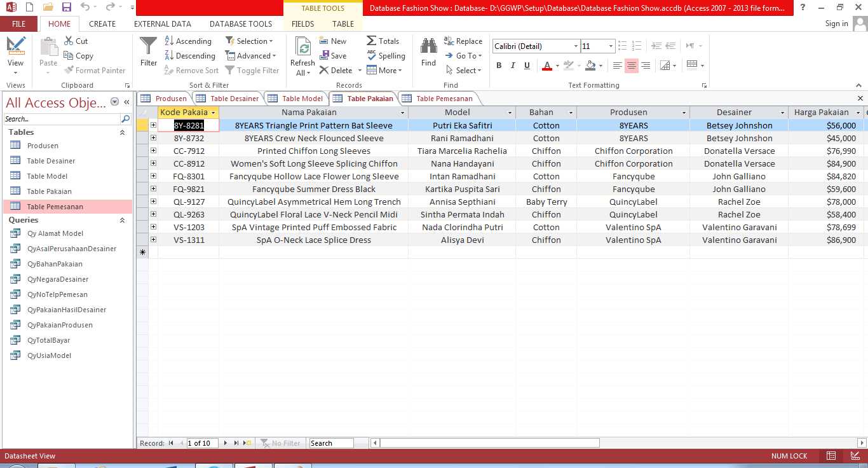The image size is (868, 468).
Task: Run Spelling check
Action: click(386, 56)
